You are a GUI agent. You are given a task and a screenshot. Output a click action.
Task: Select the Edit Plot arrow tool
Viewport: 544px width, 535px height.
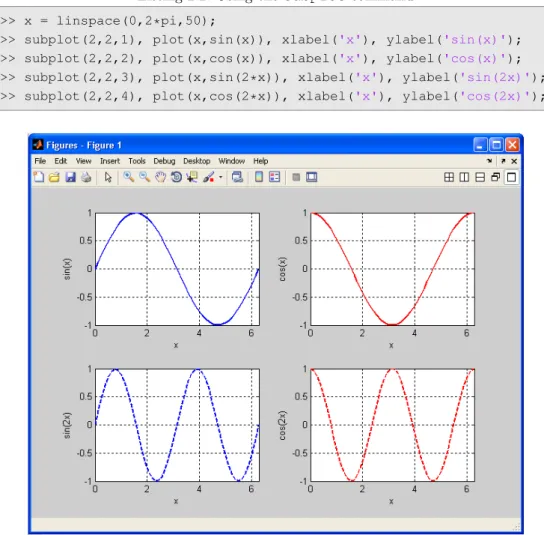[x=108, y=177]
